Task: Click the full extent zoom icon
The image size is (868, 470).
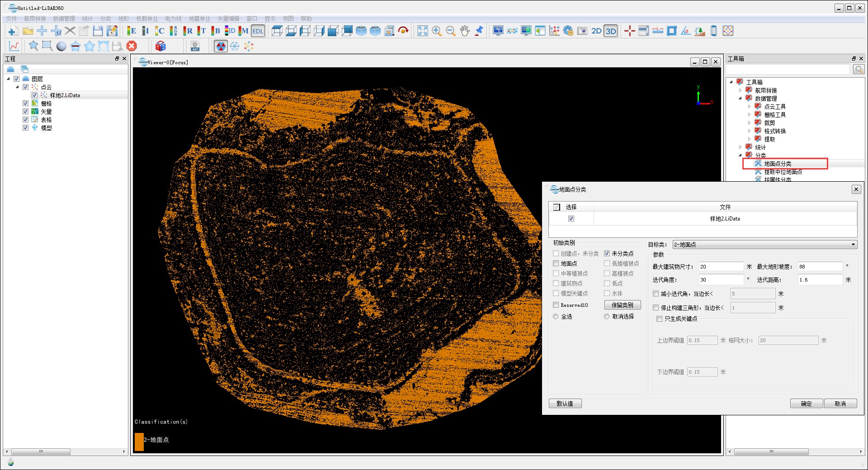Action: coord(422,31)
